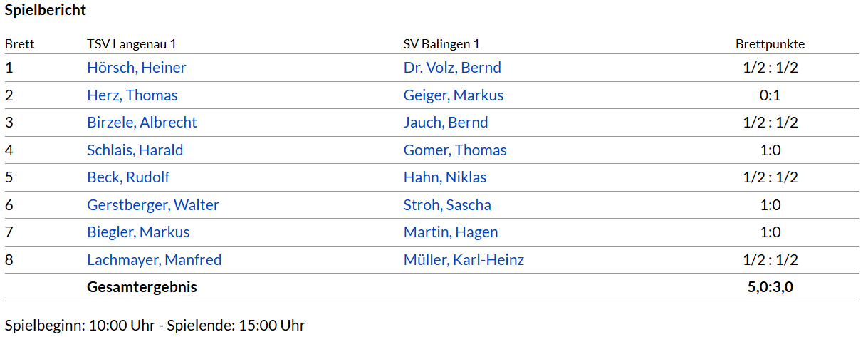Click the Gesamtergebnis 5,0:3,0 score
The height and width of the screenshot is (337, 868).
tap(770, 288)
